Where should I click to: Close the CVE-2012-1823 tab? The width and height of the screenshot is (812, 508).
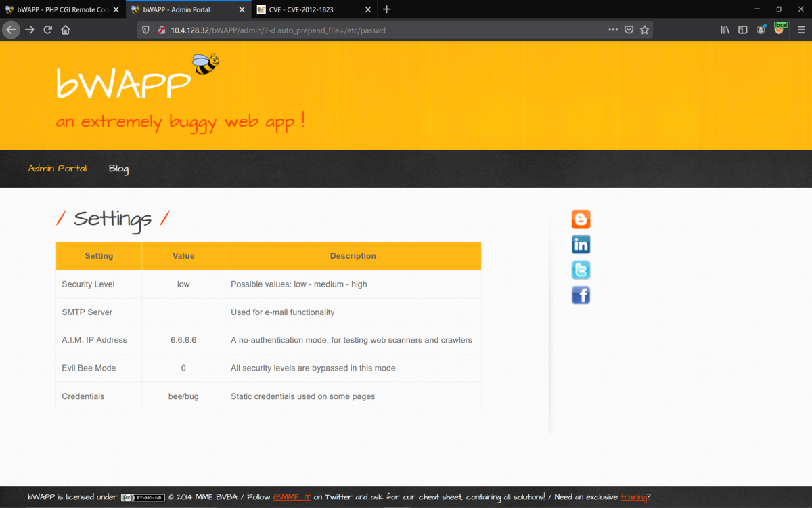coord(368,9)
